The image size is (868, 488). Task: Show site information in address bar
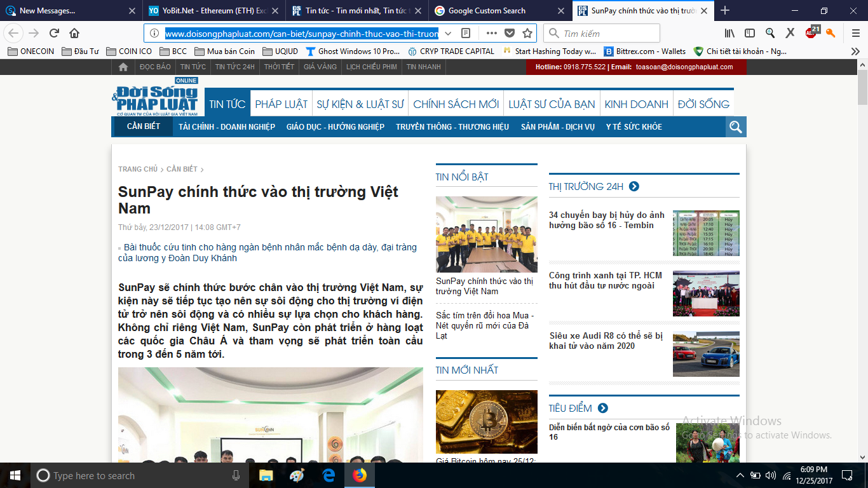154,33
